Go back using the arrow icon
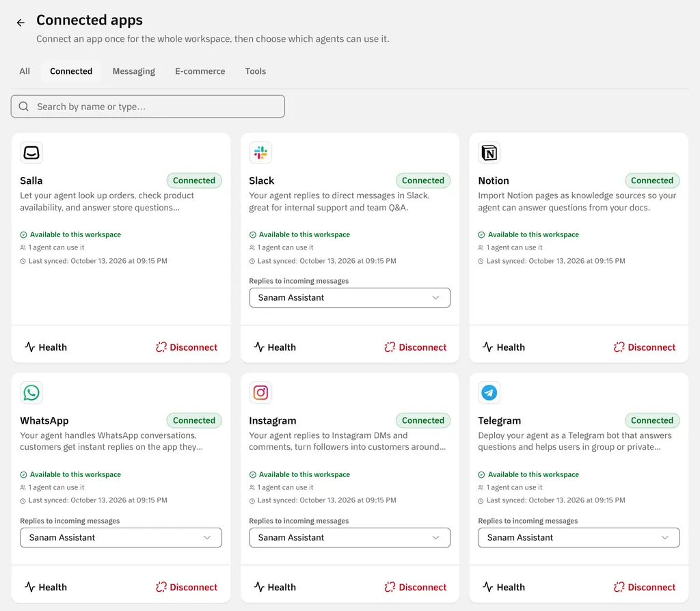 21,23
